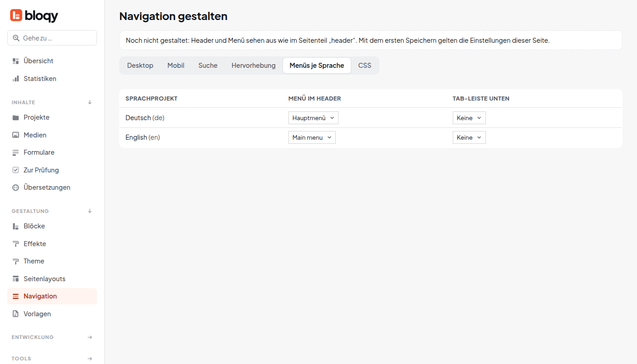Focus the 'Gehe zu ...' search field

click(52, 38)
